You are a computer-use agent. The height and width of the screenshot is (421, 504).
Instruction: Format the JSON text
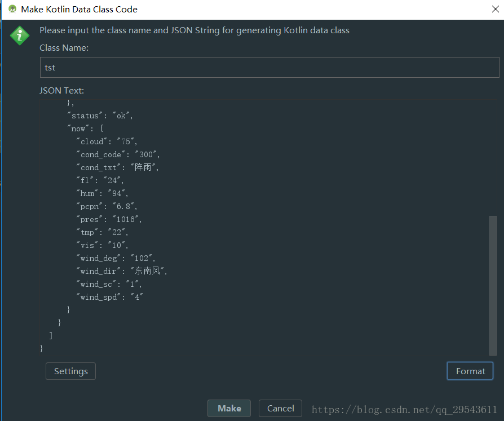point(470,371)
